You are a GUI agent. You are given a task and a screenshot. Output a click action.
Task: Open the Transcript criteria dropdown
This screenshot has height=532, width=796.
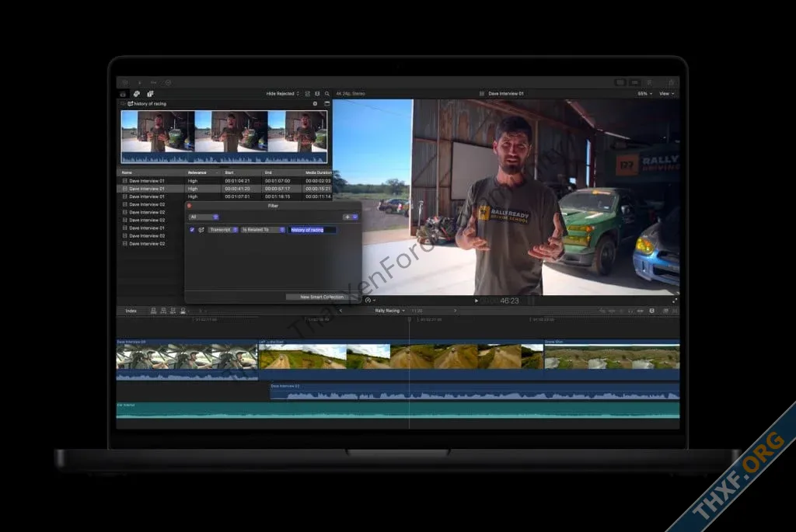(x=222, y=230)
